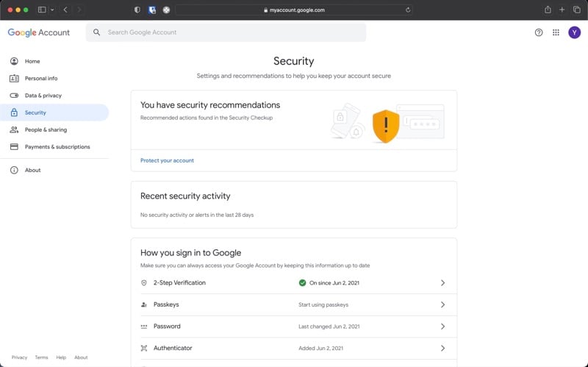588x367 pixels.
Task: Expand the Password row chevron
Action: [x=442, y=327]
